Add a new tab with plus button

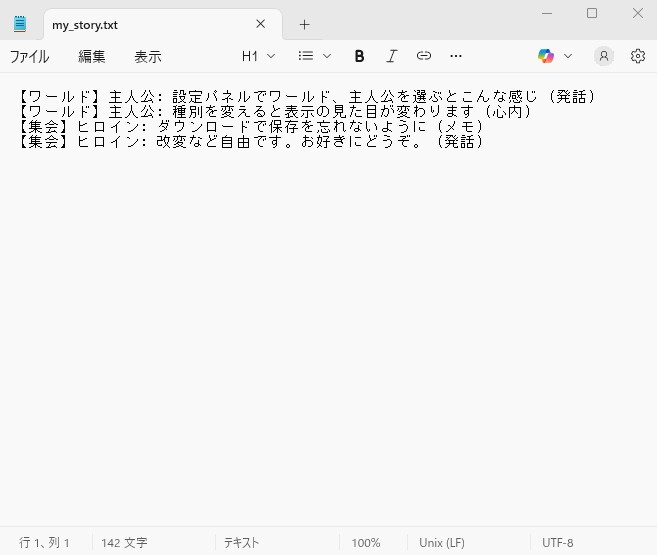pyautogui.click(x=305, y=25)
